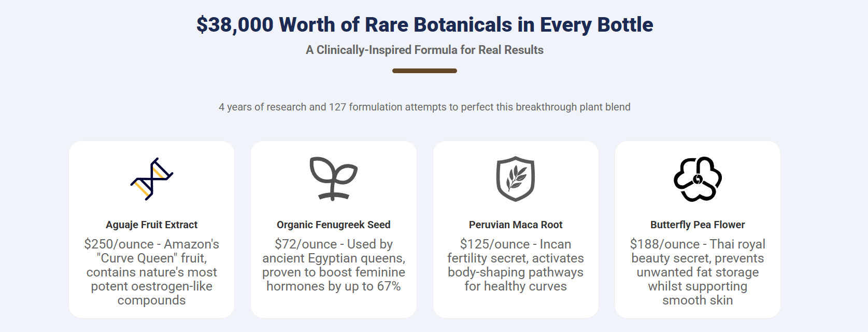Click the $250/ounce price text
Image resolution: width=868 pixels, height=332 pixels.
[119, 244]
